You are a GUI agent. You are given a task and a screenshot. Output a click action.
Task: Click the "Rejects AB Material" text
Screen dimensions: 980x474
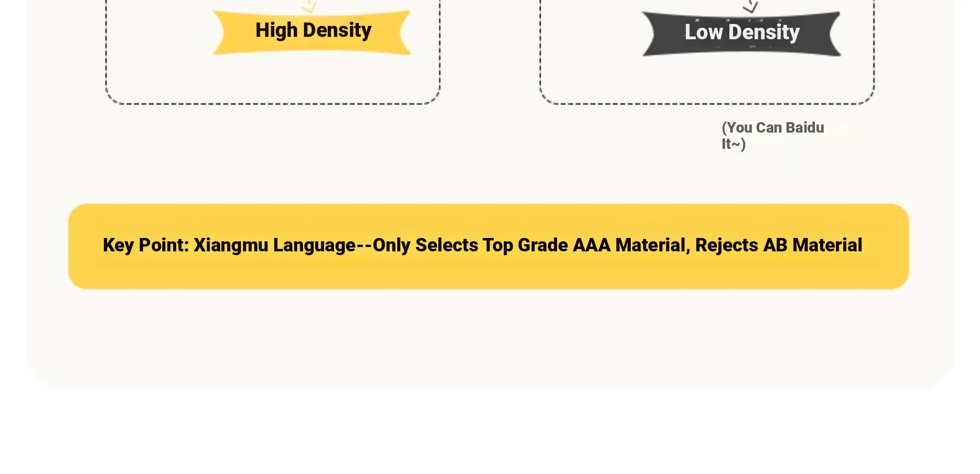click(779, 245)
